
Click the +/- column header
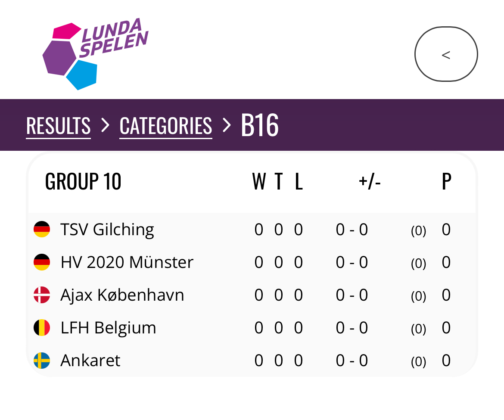(370, 181)
